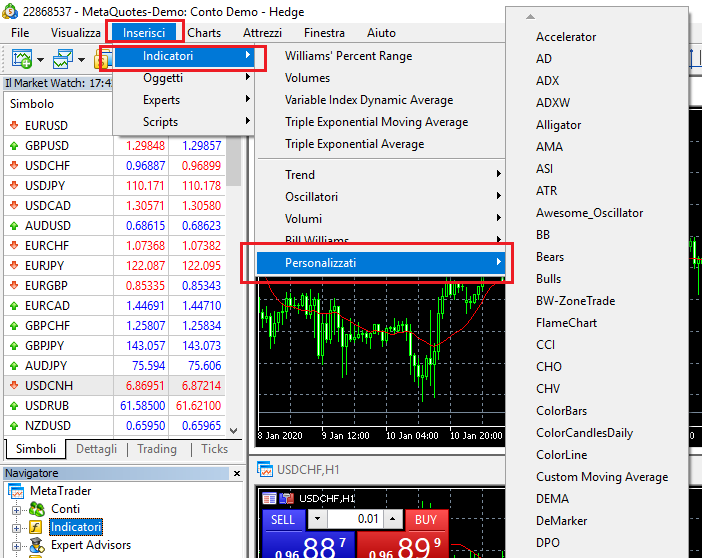702x558 pixels.
Task: Click the 0.01 volume input field
Action: (356, 519)
